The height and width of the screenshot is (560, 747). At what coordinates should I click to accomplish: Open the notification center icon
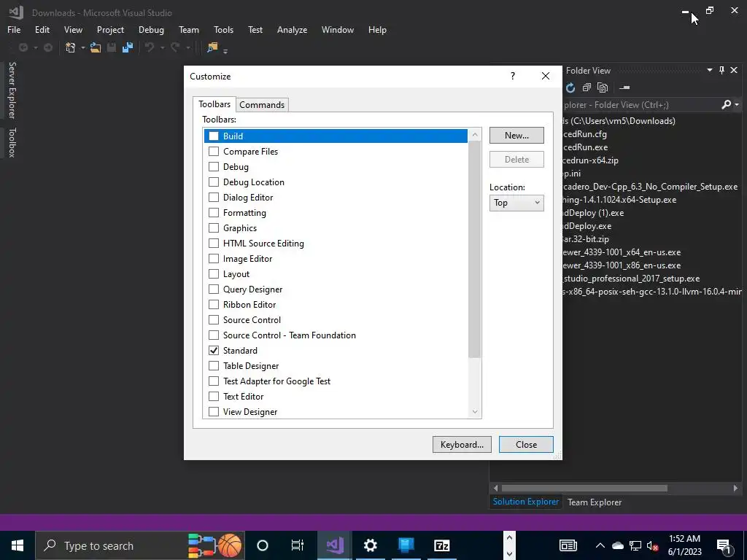click(x=724, y=545)
